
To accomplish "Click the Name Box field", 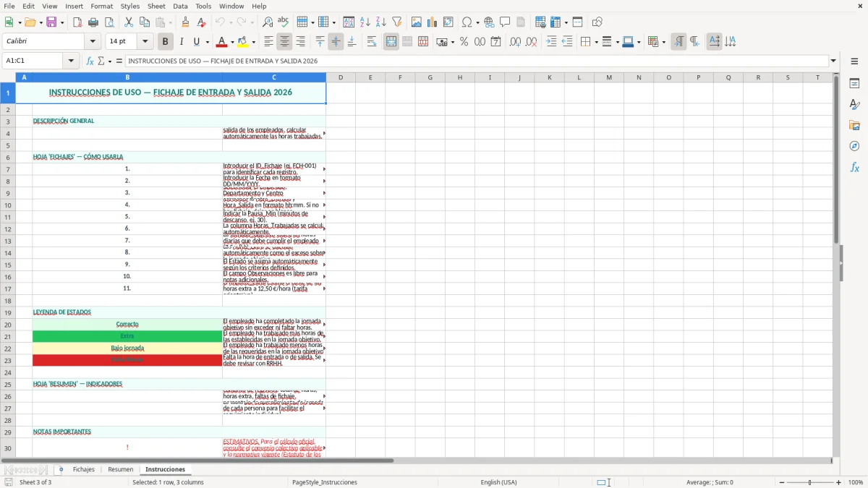I will click(x=34, y=61).
